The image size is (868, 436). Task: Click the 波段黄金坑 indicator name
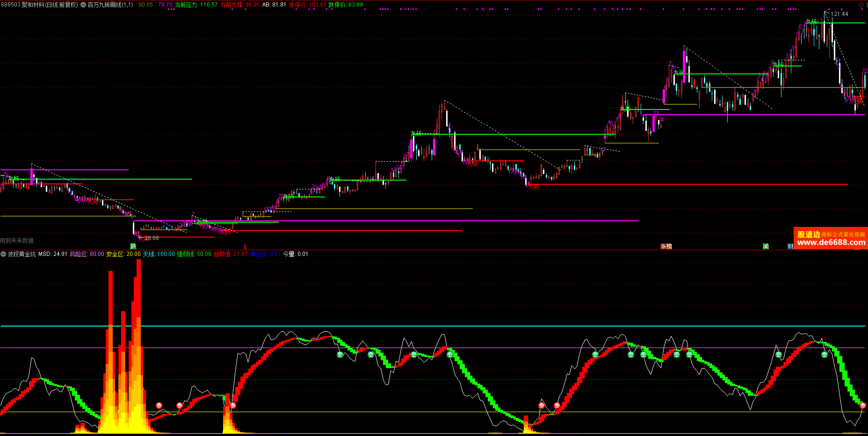pos(22,254)
